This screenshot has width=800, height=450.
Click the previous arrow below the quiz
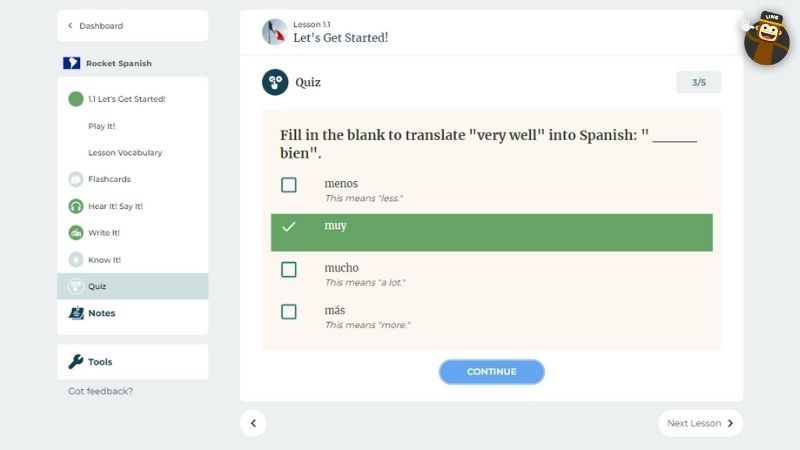coord(253,423)
